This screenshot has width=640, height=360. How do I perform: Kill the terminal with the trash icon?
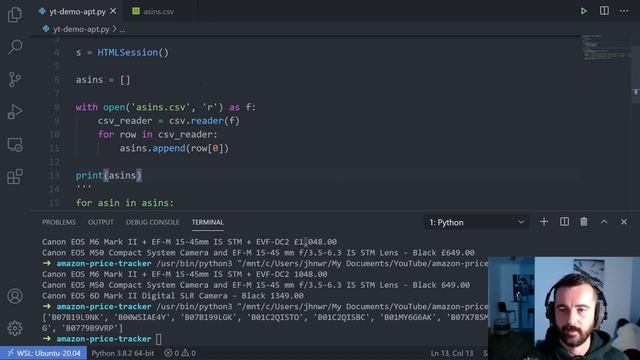[x=584, y=222]
